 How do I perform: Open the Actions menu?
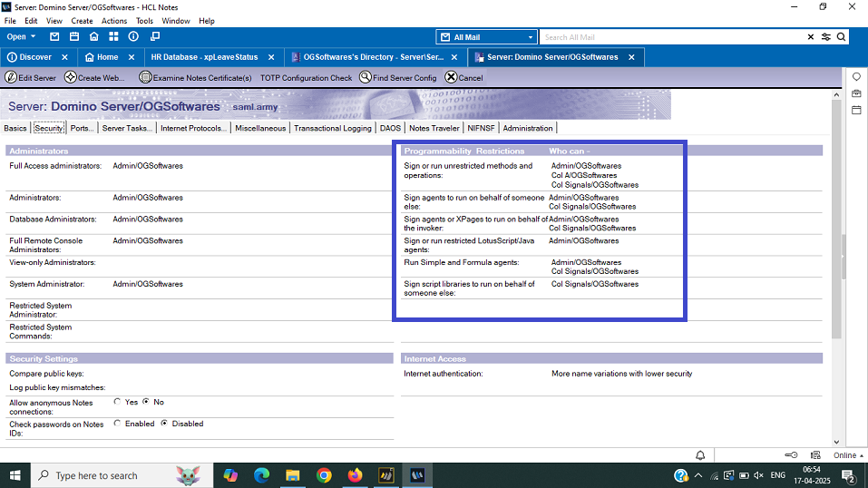(114, 21)
